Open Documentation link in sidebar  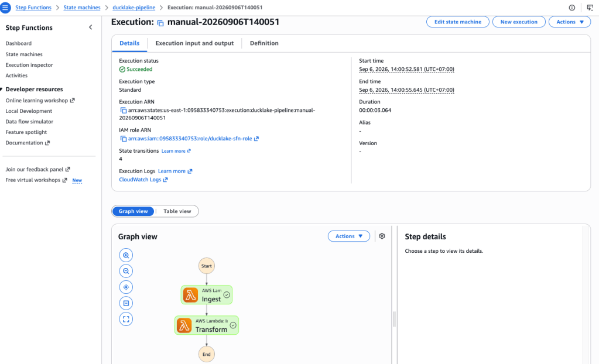pos(28,143)
